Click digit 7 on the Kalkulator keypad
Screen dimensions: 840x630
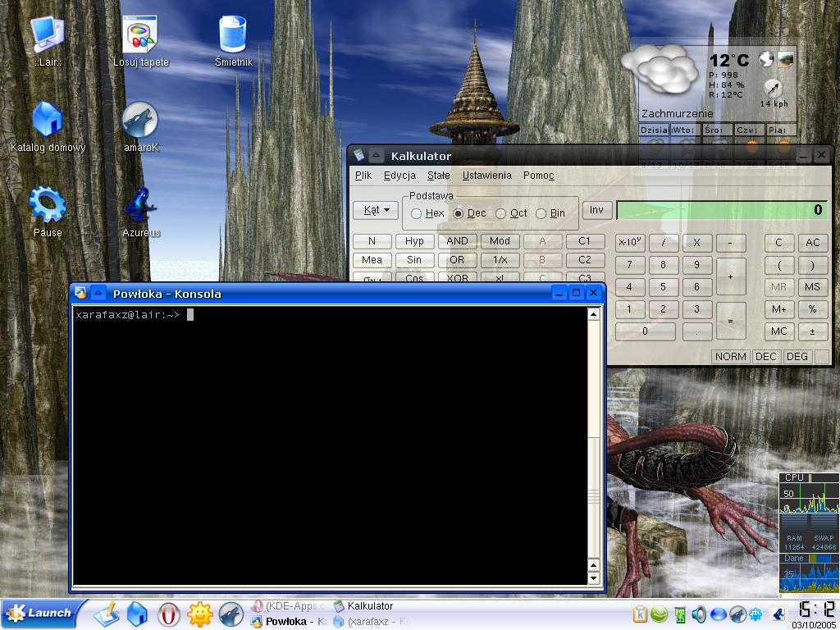point(629,265)
